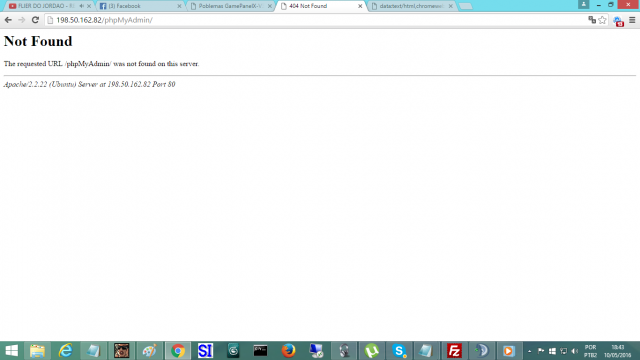Open the extension icon with red badge

pyautogui.click(x=618, y=21)
